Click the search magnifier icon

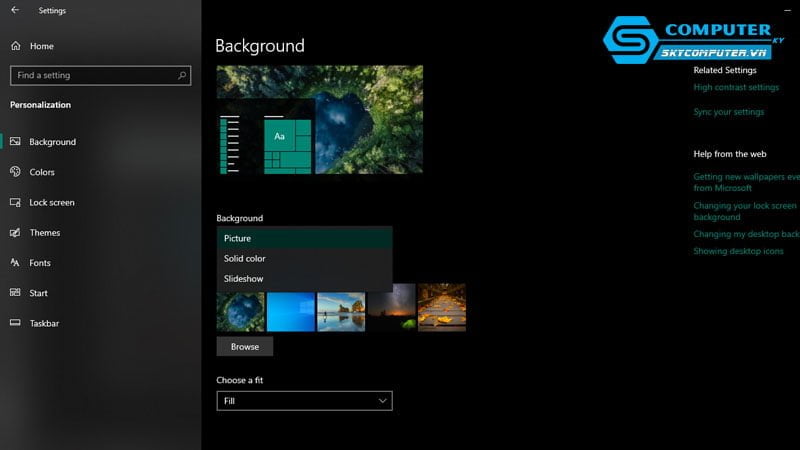pos(182,76)
